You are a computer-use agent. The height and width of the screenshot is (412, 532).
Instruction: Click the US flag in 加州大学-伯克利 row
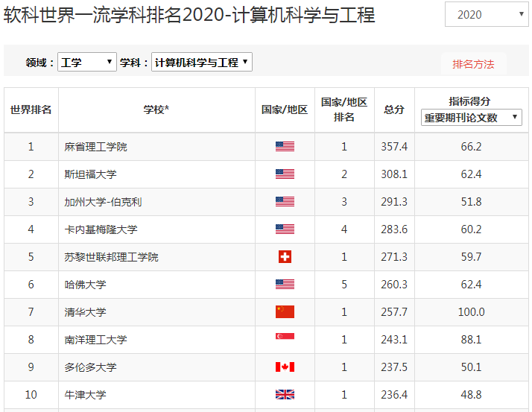click(285, 202)
